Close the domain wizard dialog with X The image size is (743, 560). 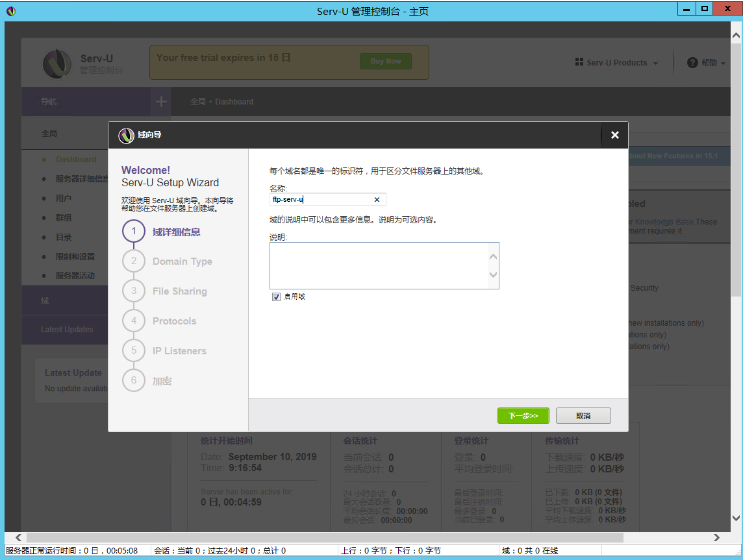click(614, 135)
